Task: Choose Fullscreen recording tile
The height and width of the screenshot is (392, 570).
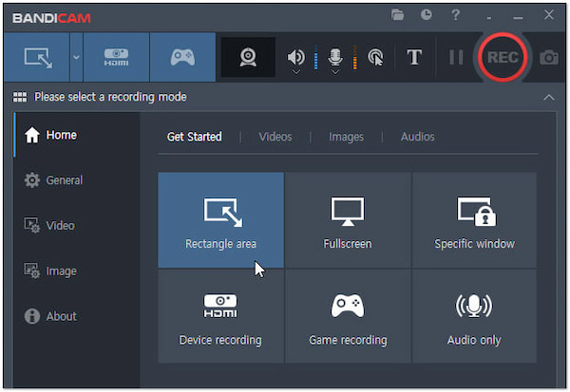Action: tap(348, 220)
